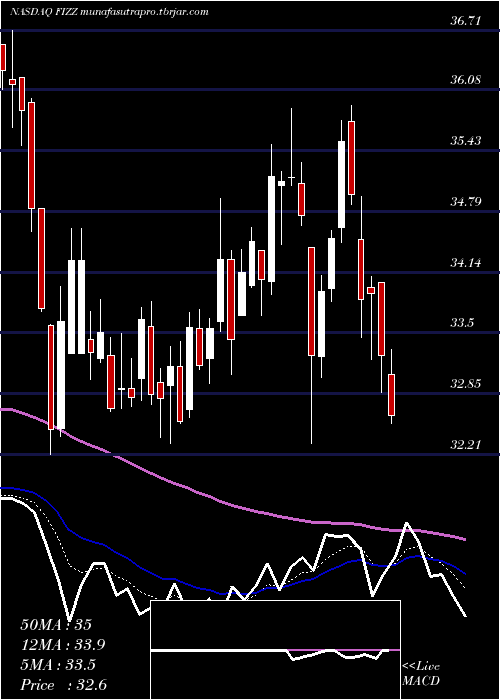
Task: Click the 34.14 price axis label
Action: coord(466,262)
